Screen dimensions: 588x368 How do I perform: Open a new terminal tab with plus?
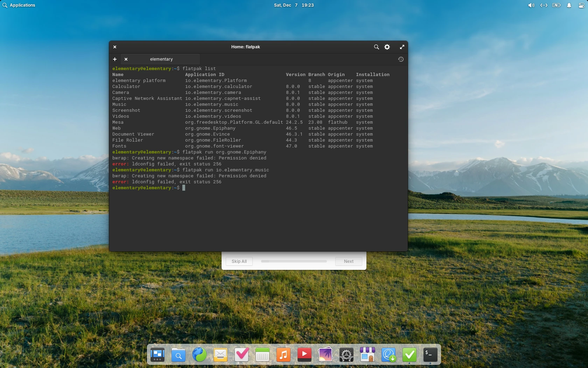pos(114,59)
